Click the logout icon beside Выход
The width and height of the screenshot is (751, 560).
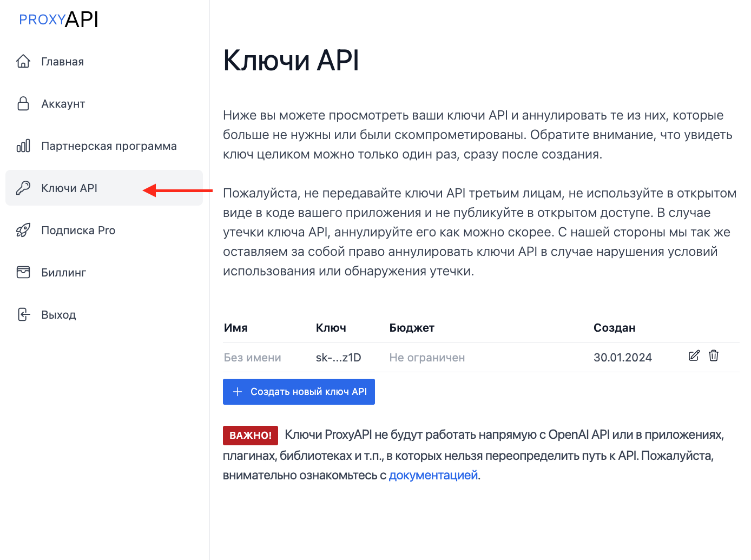(23, 314)
